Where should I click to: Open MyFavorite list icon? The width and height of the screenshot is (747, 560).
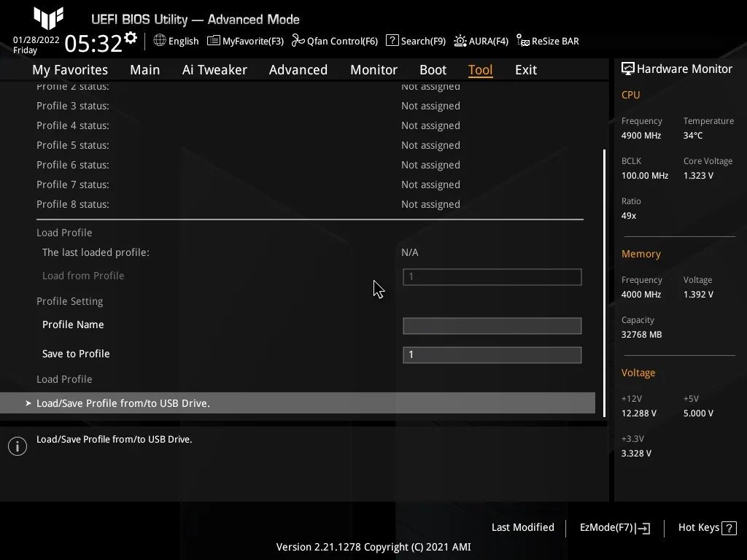[214, 41]
